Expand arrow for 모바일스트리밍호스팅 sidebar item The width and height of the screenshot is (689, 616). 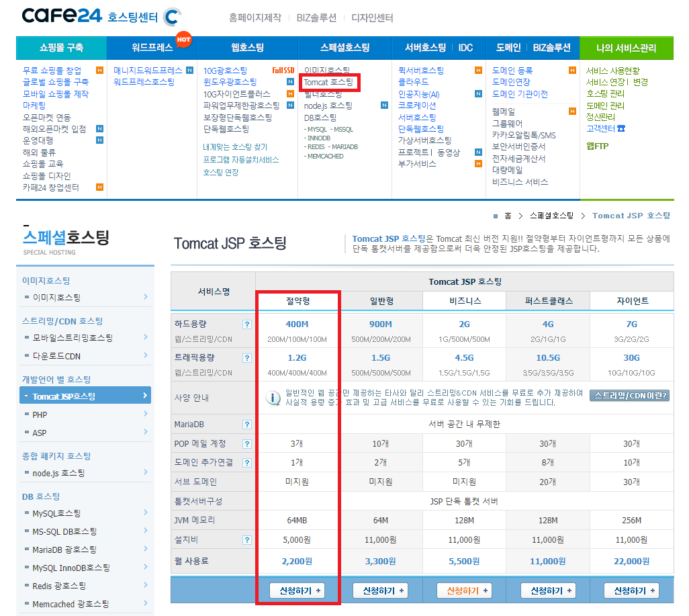[146, 337]
